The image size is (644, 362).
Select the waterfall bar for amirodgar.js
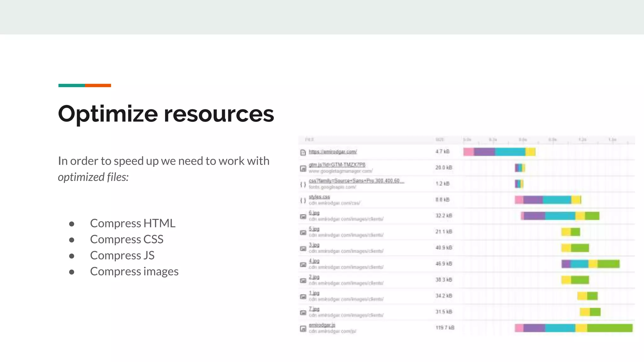pyautogui.click(x=574, y=328)
